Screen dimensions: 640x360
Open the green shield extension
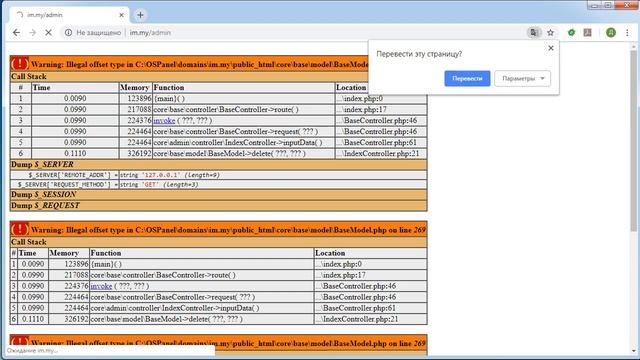point(571,33)
